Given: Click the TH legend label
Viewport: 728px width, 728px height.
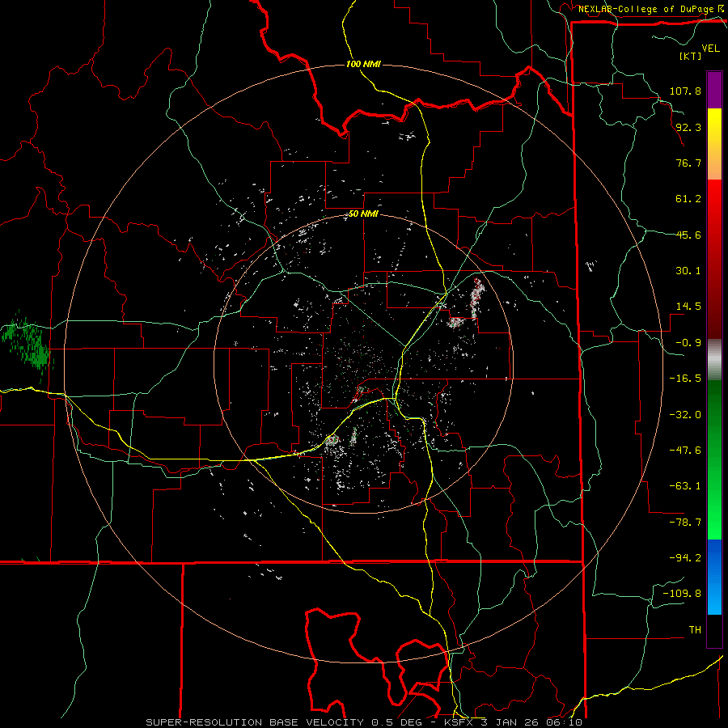Looking at the screenshot, I should click(x=695, y=630).
